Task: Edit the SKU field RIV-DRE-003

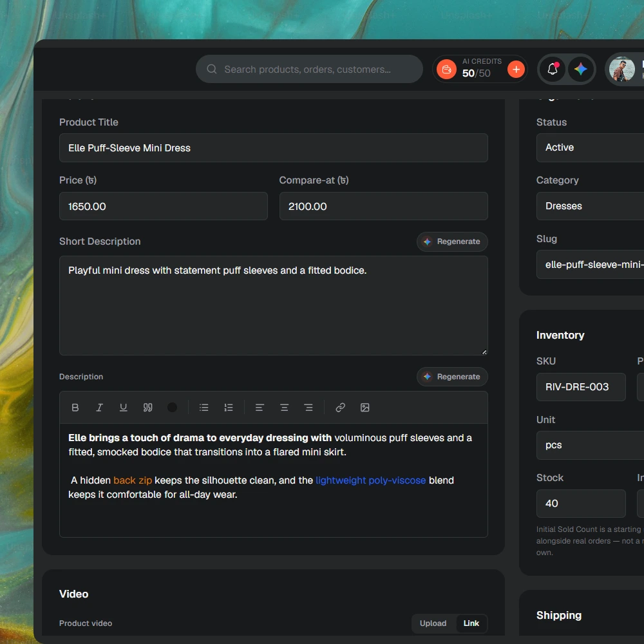Action: [x=581, y=387]
